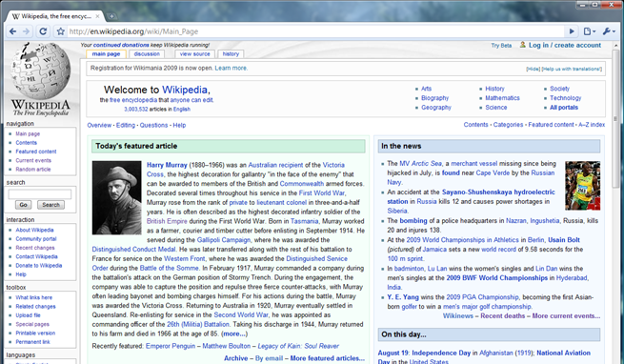Click the 3,003,532 articles count link
The image size is (624, 364).
click(135, 110)
